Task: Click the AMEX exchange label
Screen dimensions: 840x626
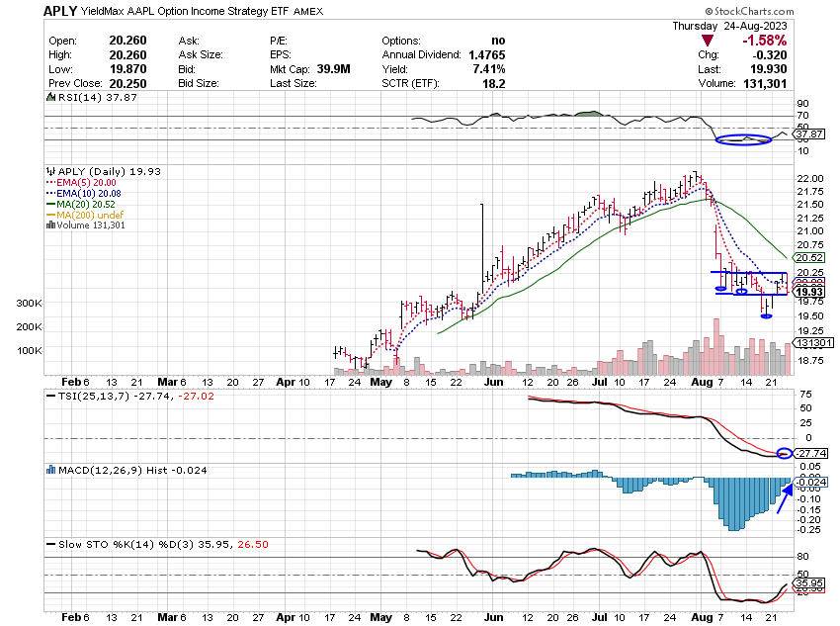Action: pos(308,11)
